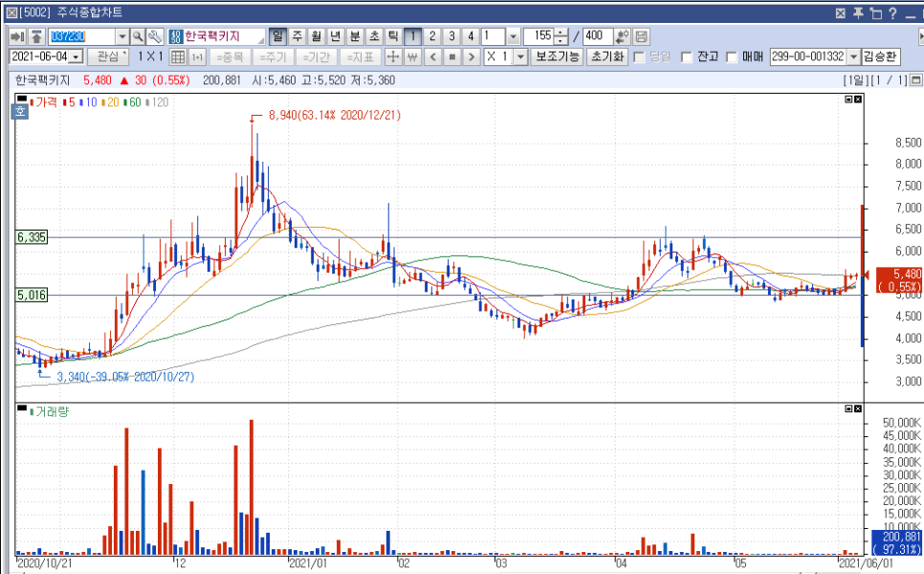Switch to the 주 (weekly) period
This screenshot has height=574, width=924.
pyautogui.click(x=297, y=36)
